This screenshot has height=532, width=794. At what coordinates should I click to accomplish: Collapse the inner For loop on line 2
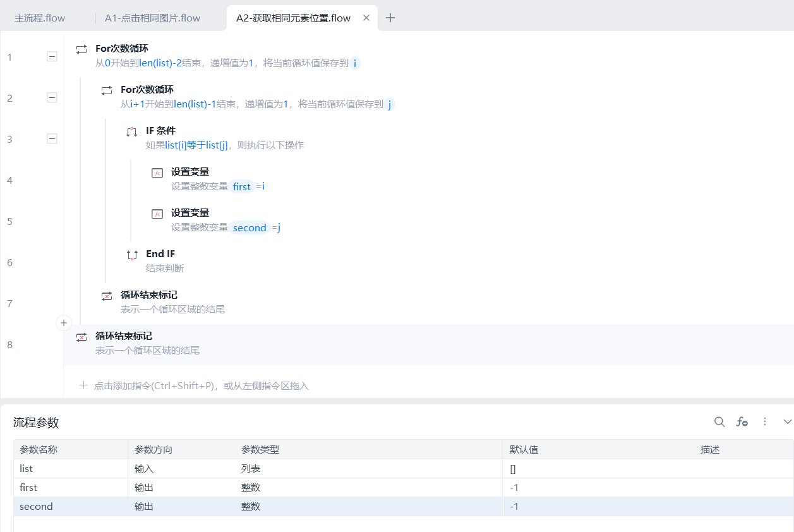[x=52, y=98]
